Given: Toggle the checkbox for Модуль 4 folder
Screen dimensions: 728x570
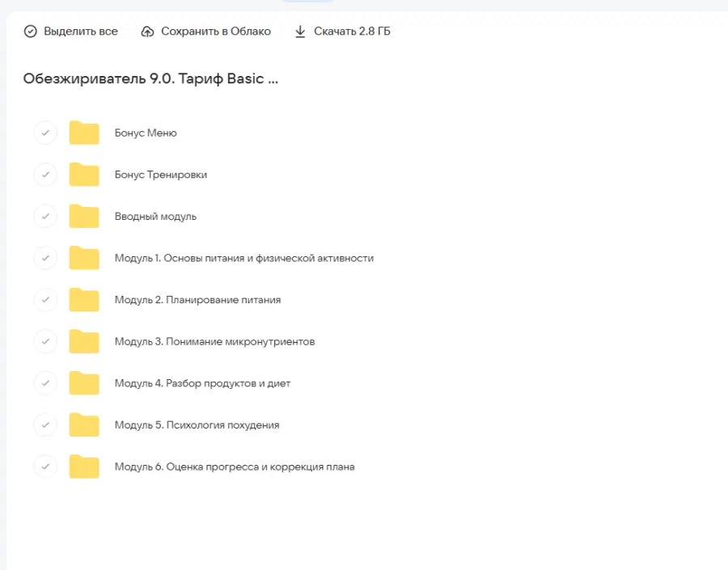Looking at the screenshot, I should (x=45, y=383).
